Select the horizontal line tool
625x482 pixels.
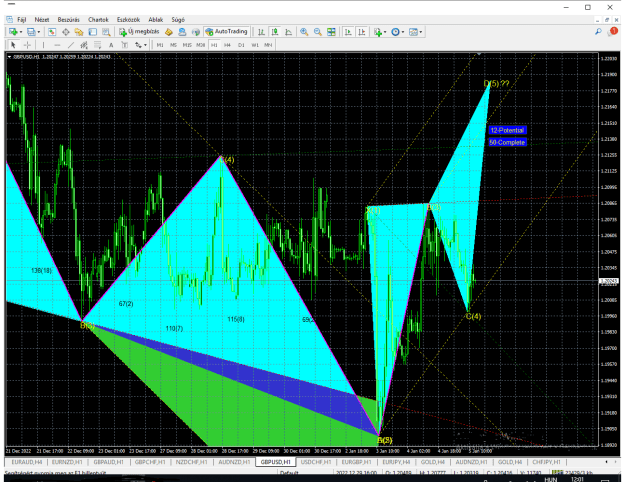click(x=57, y=45)
